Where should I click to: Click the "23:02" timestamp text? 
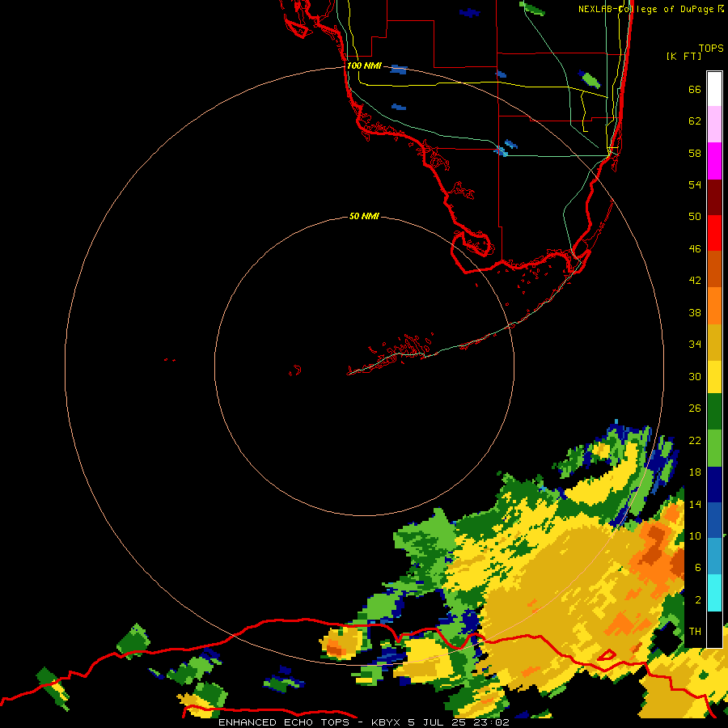click(x=491, y=722)
